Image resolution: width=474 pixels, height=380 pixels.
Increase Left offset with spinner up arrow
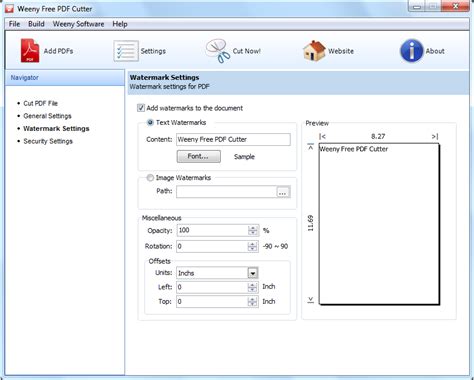(253, 284)
